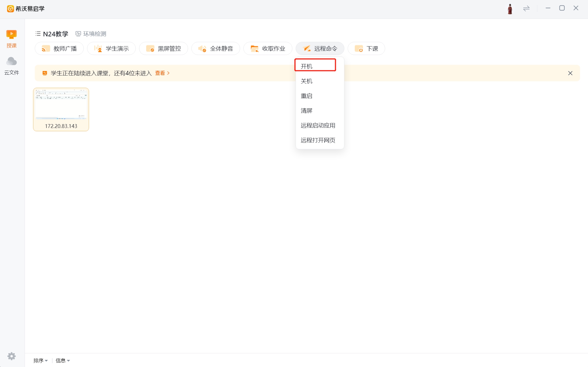Select 关机 shutdown menu item
The width and height of the screenshot is (588, 367).
[307, 81]
